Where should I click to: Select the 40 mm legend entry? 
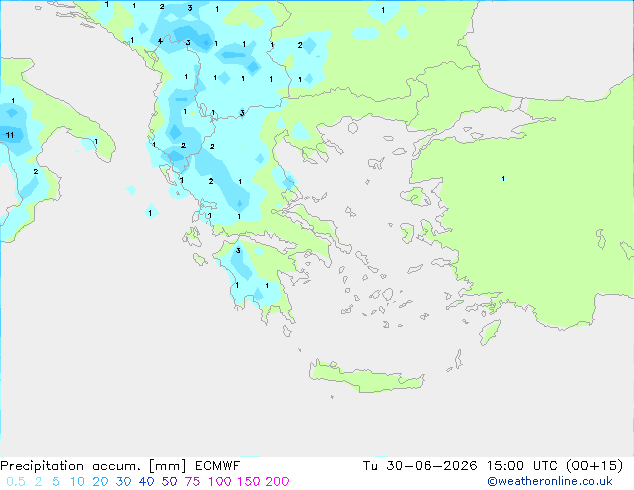point(146,482)
